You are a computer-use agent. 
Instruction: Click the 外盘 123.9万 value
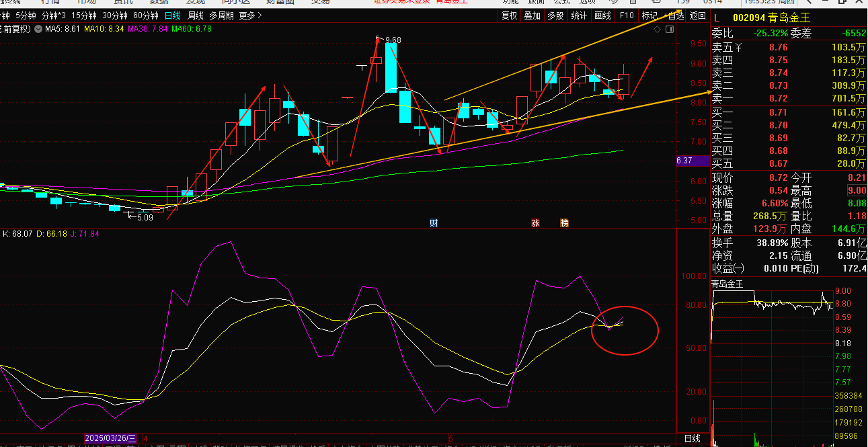[771, 229]
